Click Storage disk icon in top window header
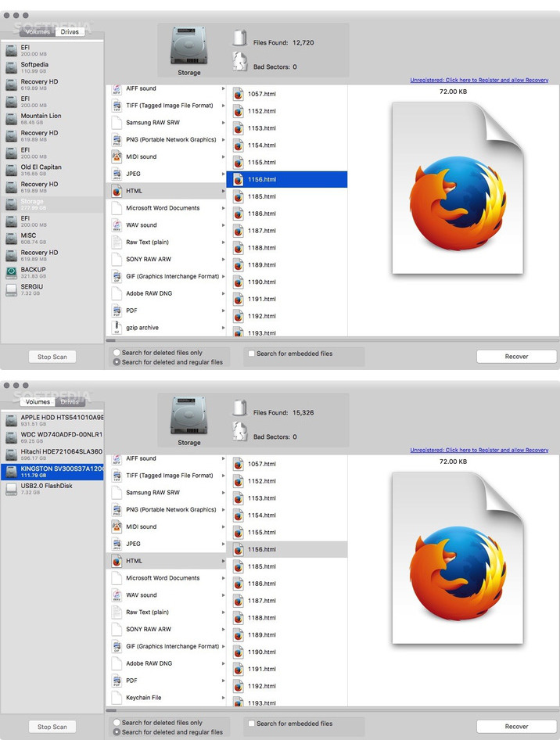The width and height of the screenshot is (560, 740). [x=189, y=46]
